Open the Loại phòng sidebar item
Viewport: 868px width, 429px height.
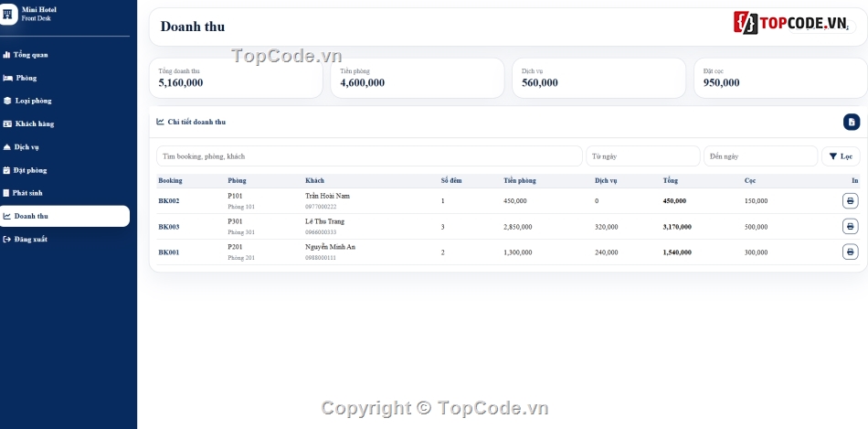coord(27,101)
